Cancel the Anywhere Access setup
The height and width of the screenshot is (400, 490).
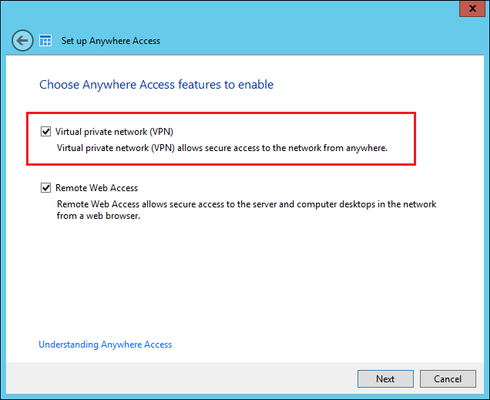click(x=448, y=379)
